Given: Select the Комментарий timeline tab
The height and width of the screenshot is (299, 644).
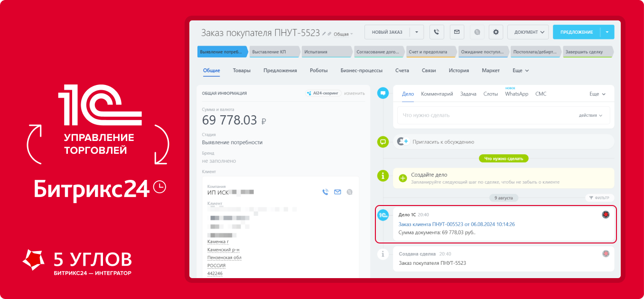Looking at the screenshot, I should (437, 94).
